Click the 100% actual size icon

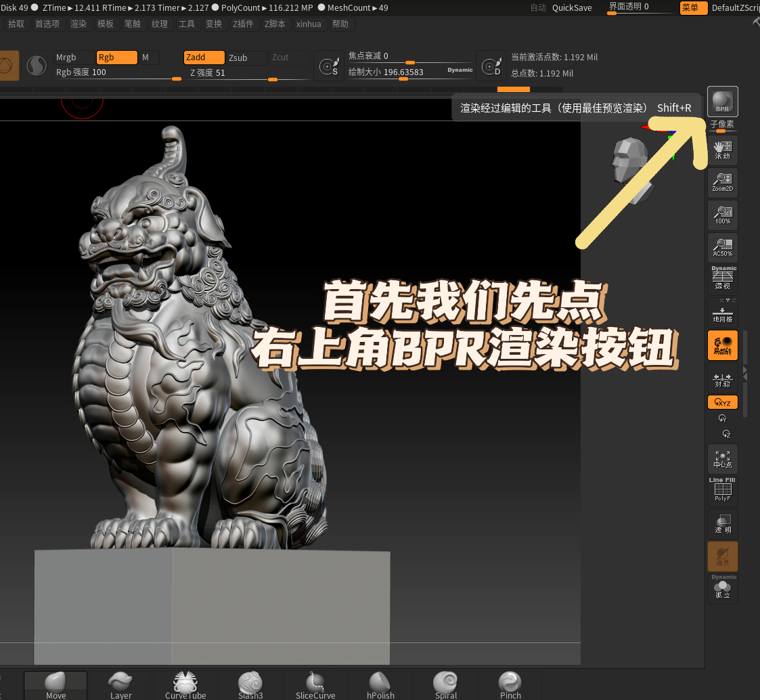(722, 215)
